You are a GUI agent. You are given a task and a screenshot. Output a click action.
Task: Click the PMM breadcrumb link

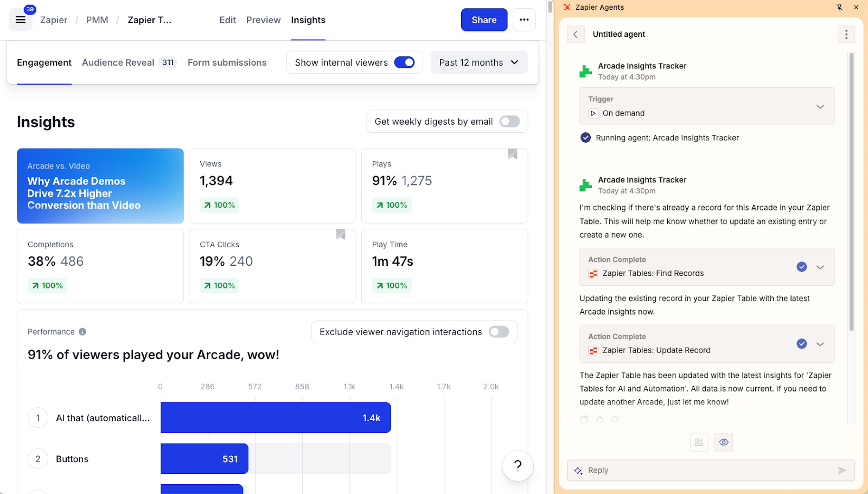coord(97,20)
